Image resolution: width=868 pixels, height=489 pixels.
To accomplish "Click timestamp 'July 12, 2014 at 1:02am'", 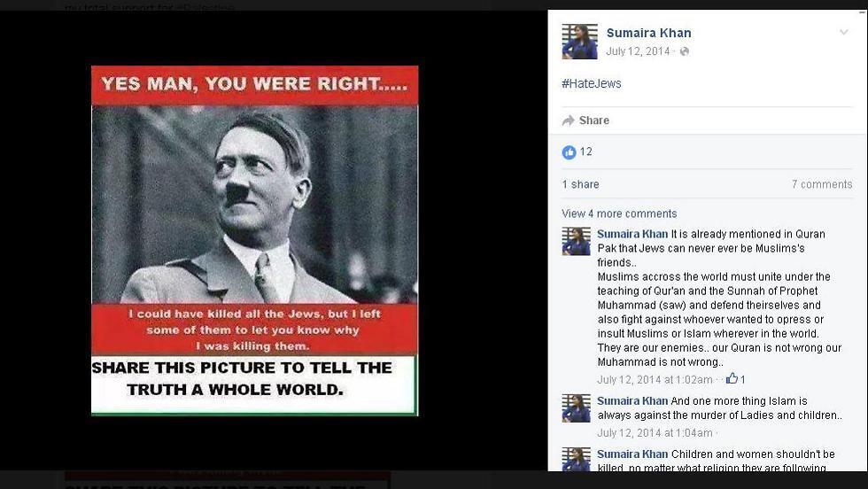I will pyautogui.click(x=655, y=380).
